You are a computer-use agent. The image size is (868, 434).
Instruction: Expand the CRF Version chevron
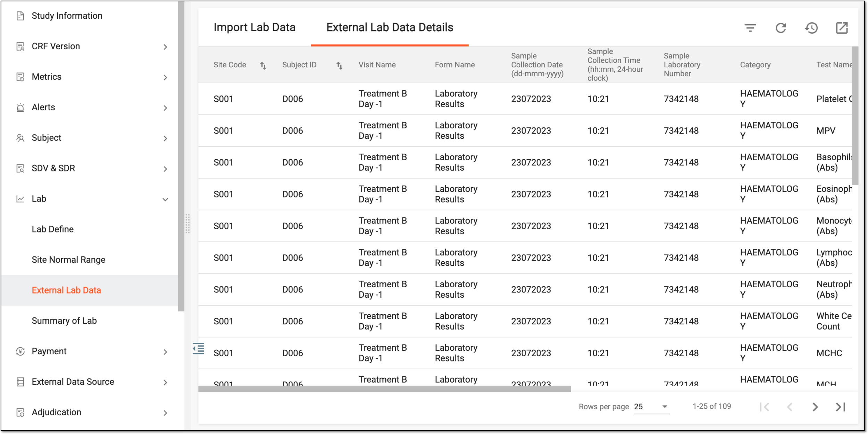[x=165, y=47]
